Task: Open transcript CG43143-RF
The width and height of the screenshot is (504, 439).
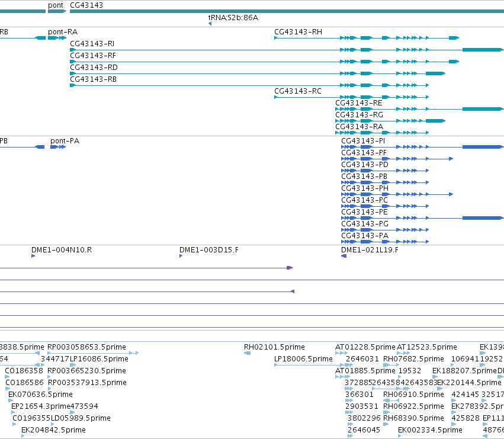Action: [x=93, y=56]
